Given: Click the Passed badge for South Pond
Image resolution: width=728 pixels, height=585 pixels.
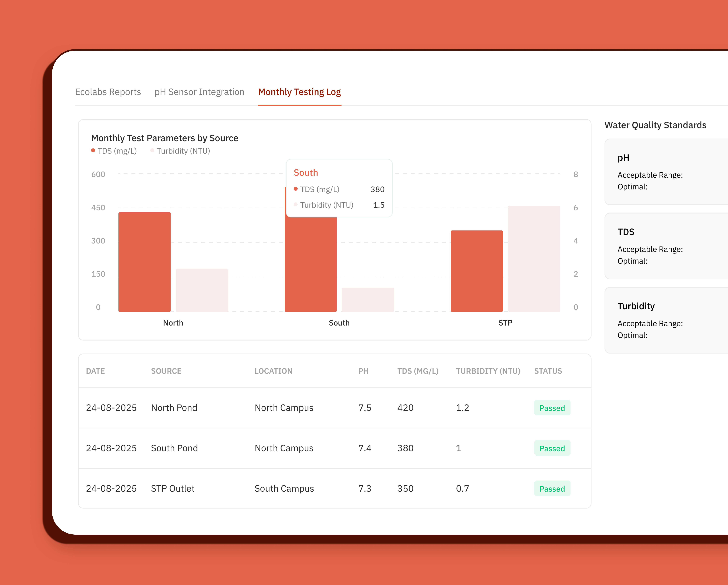Looking at the screenshot, I should [552, 448].
